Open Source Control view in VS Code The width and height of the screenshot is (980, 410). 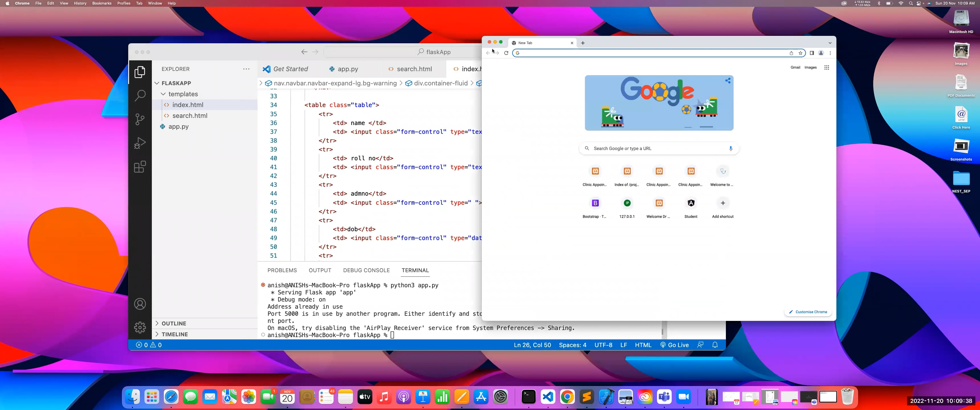pos(140,119)
